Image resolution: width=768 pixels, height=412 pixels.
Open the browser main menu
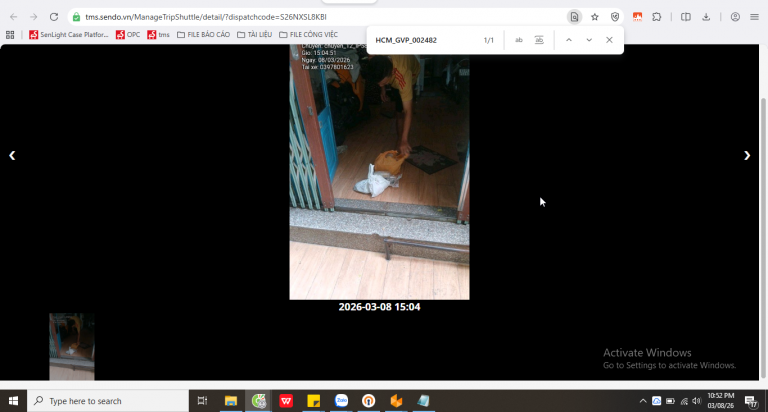pyautogui.click(x=754, y=17)
